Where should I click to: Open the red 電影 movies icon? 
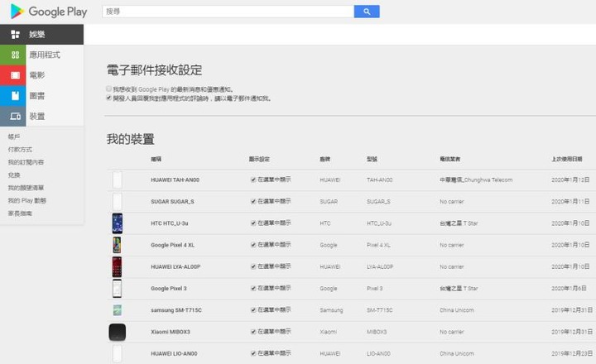(x=13, y=75)
